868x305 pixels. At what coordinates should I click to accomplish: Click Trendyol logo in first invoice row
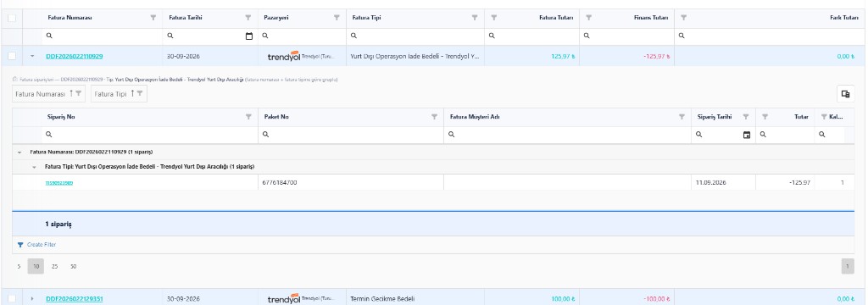point(283,57)
